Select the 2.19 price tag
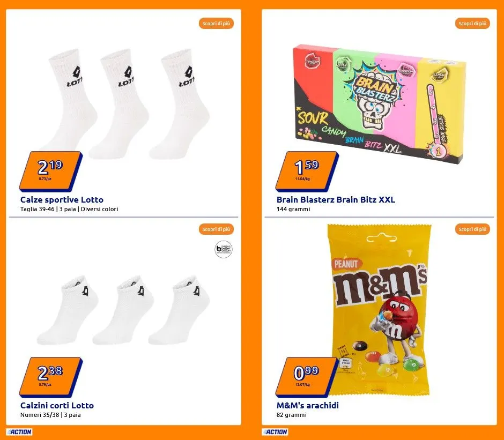This screenshot has height=440, width=504. click(51, 171)
